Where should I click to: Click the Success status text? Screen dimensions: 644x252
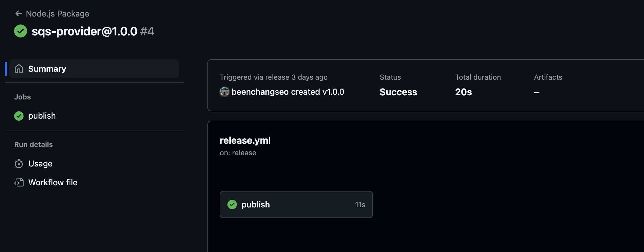pyautogui.click(x=398, y=92)
